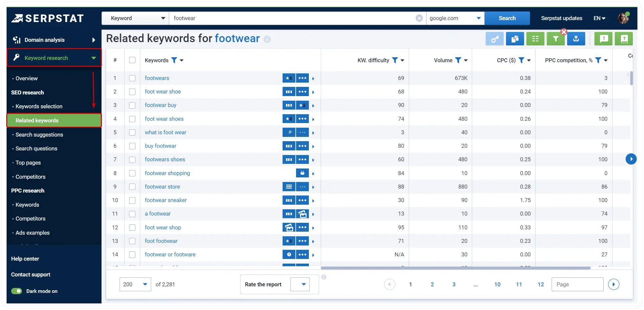Open PPC competition filter funnel
Viewport: 644px width, 310px height.
pos(598,60)
